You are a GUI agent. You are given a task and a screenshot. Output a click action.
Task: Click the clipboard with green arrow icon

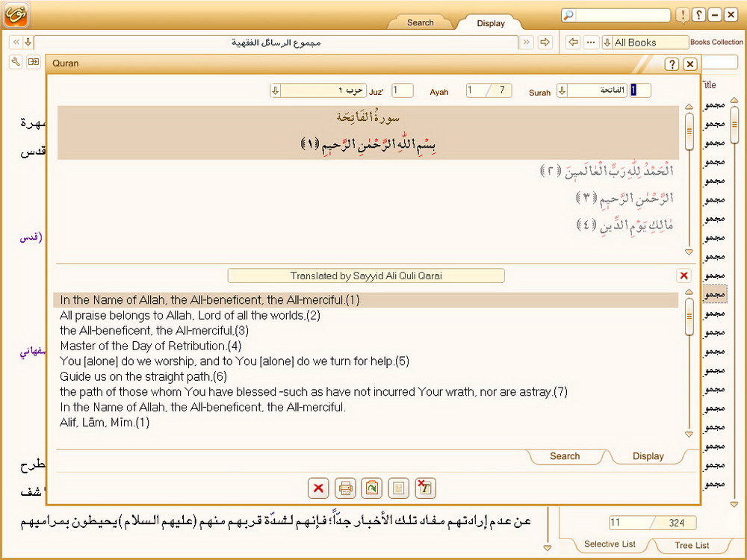(x=372, y=488)
